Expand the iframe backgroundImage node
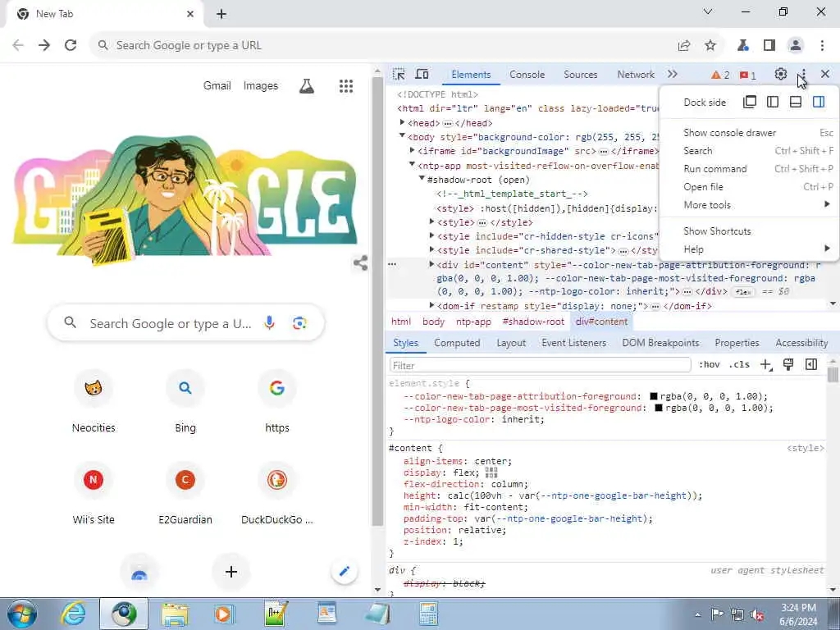Image resolution: width=840 pixels, height=630 pixels. coord(413,151)
